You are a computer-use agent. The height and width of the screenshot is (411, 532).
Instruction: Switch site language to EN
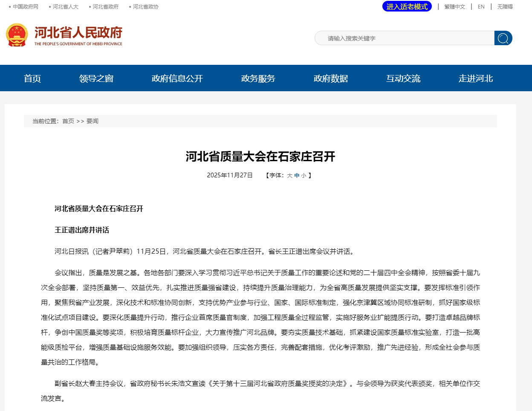481,7
